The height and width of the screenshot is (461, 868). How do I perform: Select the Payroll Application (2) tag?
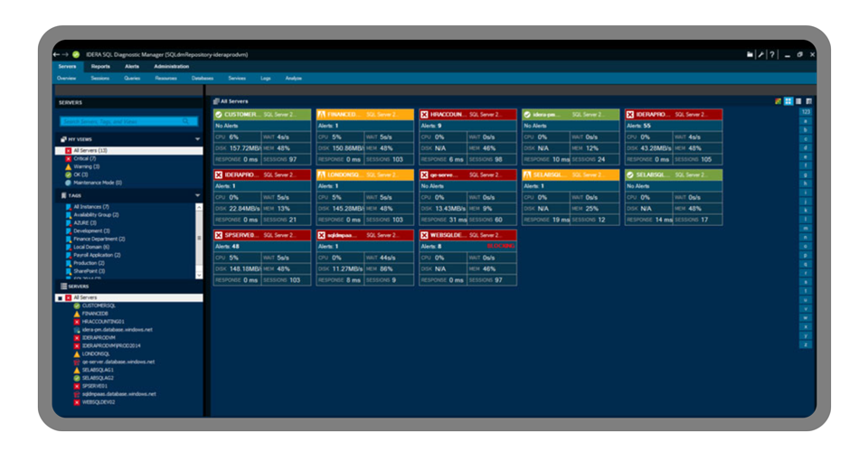(x=97, y=255)
